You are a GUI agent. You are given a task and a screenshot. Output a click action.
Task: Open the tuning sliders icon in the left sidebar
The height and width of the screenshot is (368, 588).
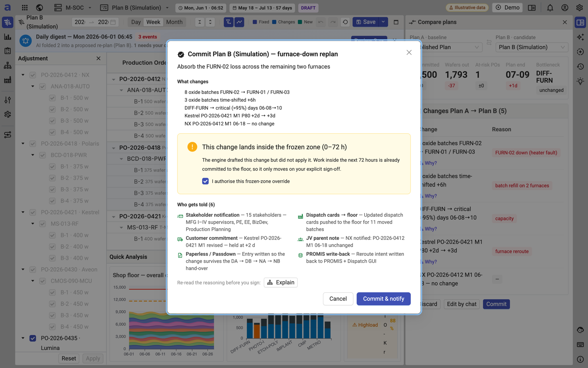point(7,100)
